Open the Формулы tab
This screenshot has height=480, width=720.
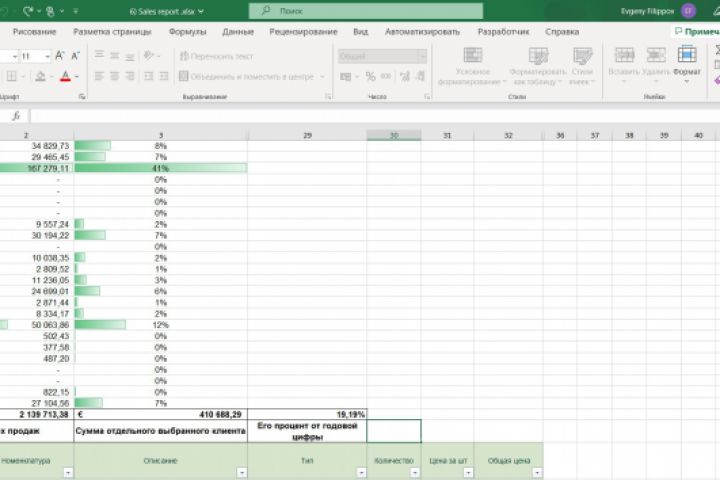point(187,32)
